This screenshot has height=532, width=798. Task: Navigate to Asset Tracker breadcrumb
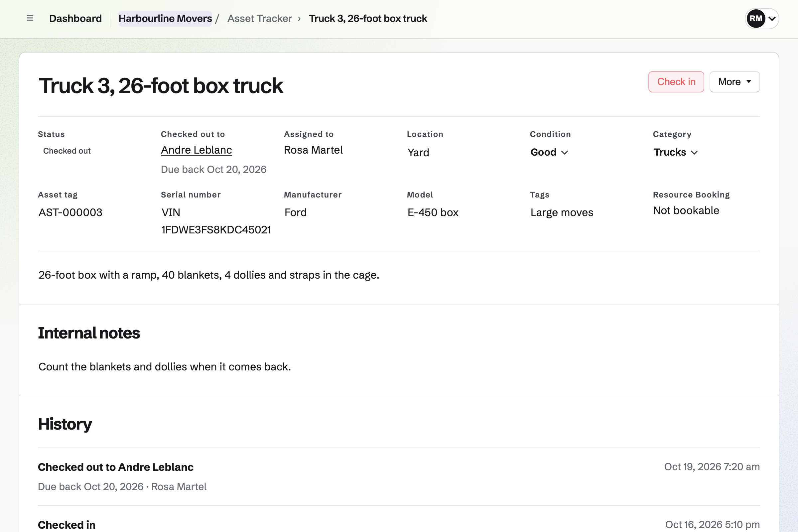[260, 18]
